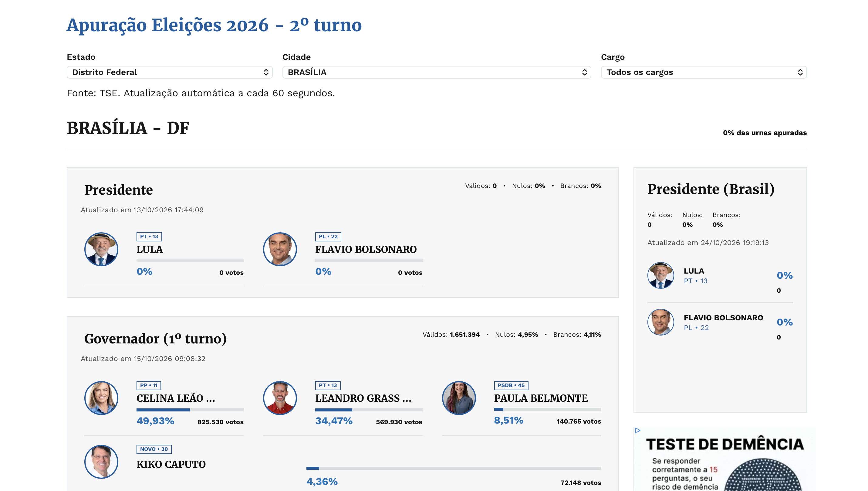Click the Brancos: 4,11% statistic

point(577,335)
